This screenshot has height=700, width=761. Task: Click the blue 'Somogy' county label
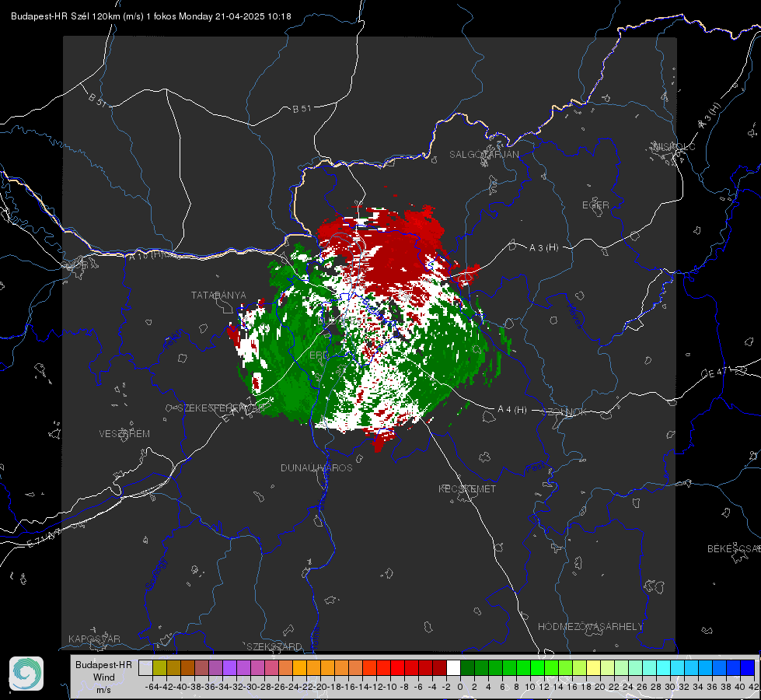click(x=155, y=574)
